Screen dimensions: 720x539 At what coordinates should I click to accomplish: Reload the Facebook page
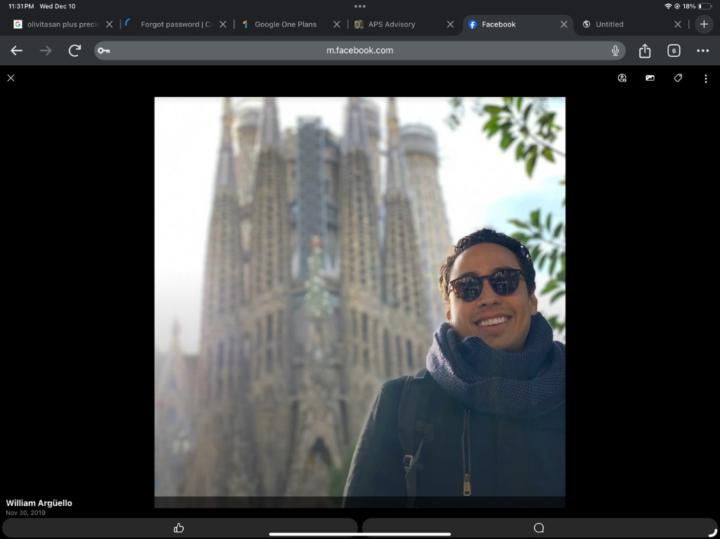[x=74, y=51]
